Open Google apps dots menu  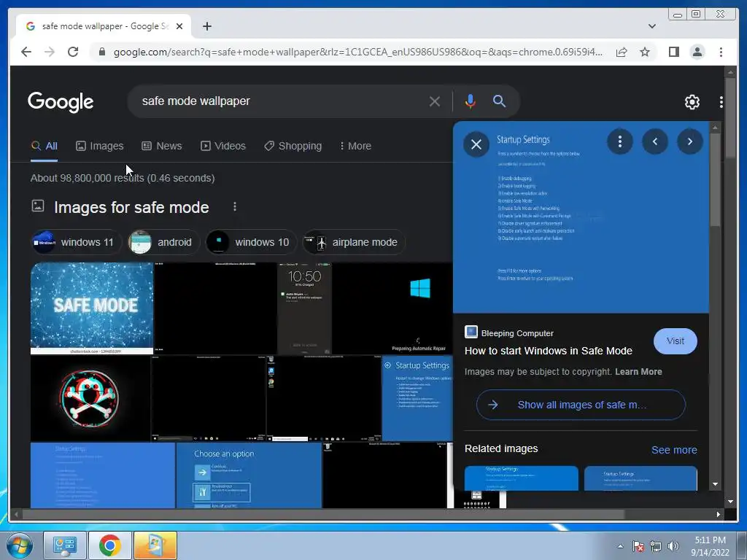(x=721, y=101)
